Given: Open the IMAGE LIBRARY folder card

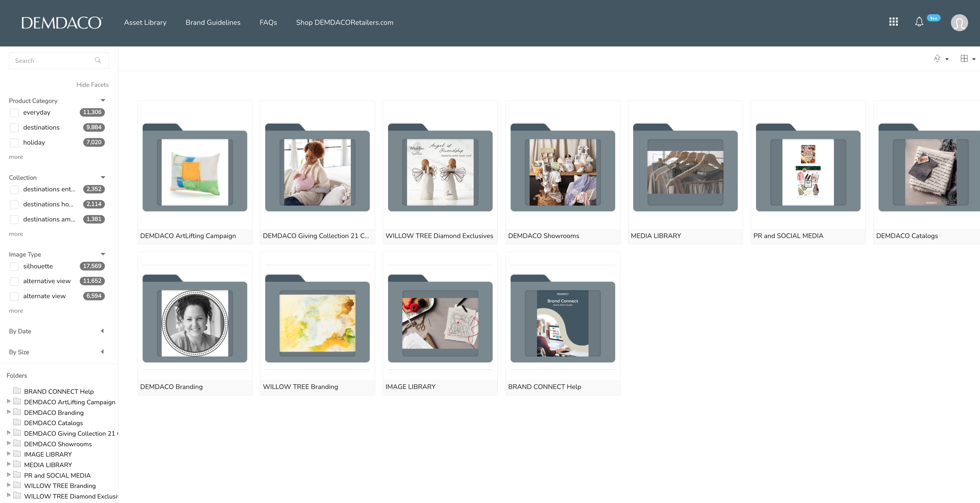Looking at the screenshot, I should pyautogui.click(x=440, y=323).
